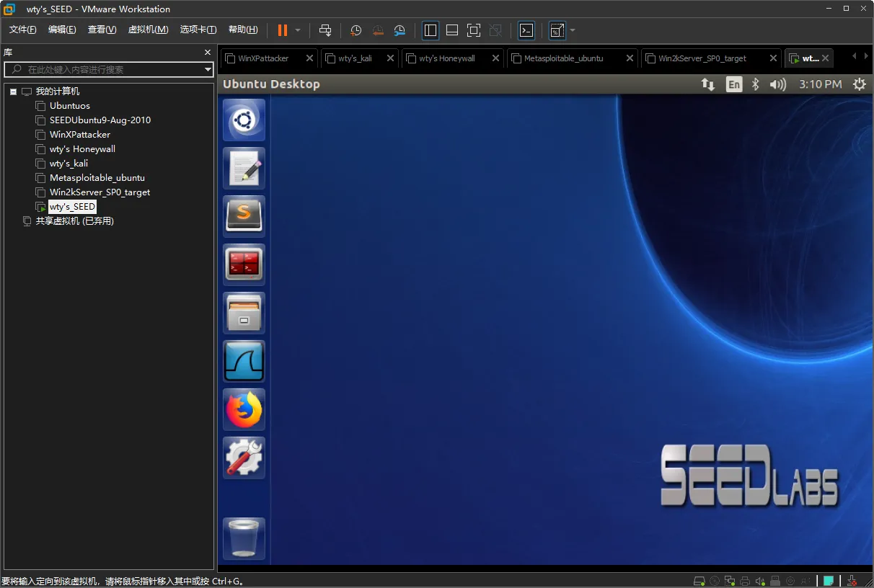Open the Files manager from launcher
Viewport: 874px width, 588px height.
[244, 313]
